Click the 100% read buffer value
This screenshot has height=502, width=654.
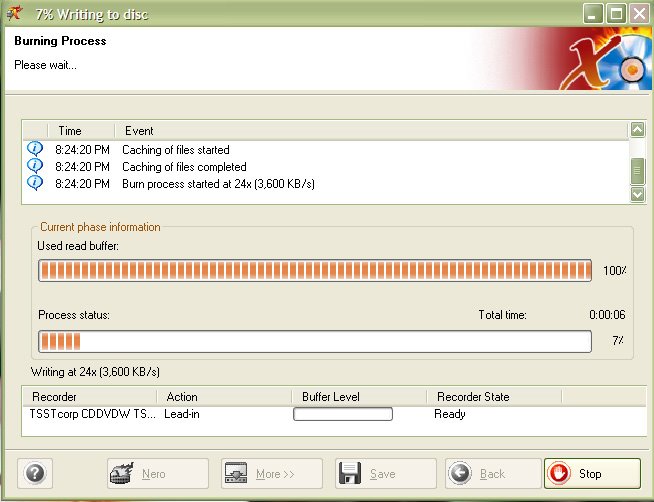(614, 271)
